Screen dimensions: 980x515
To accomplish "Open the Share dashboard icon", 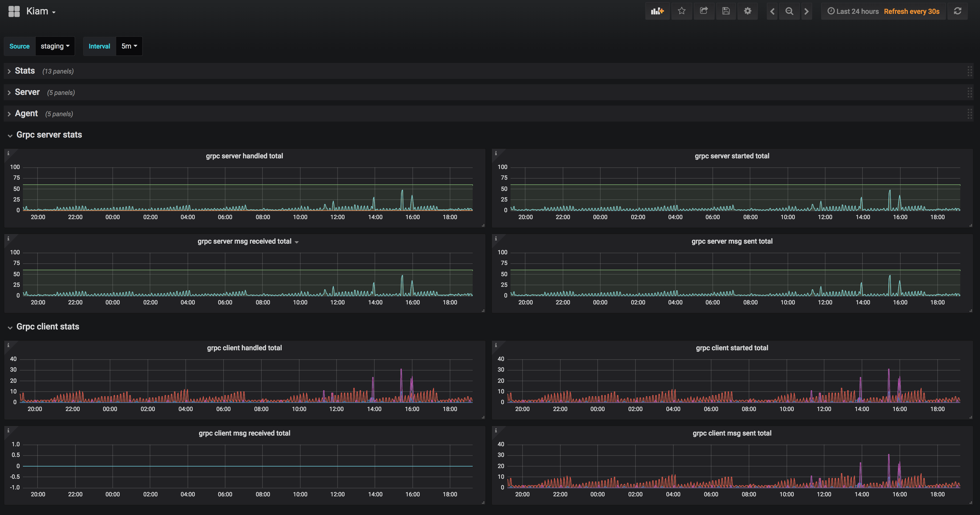I will (x=704, y=11).
